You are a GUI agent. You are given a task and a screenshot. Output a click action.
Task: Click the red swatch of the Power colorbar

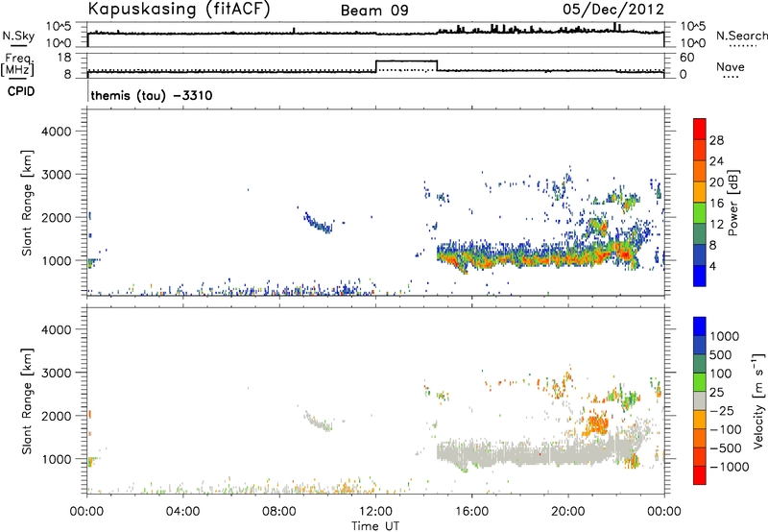[700, 129]
